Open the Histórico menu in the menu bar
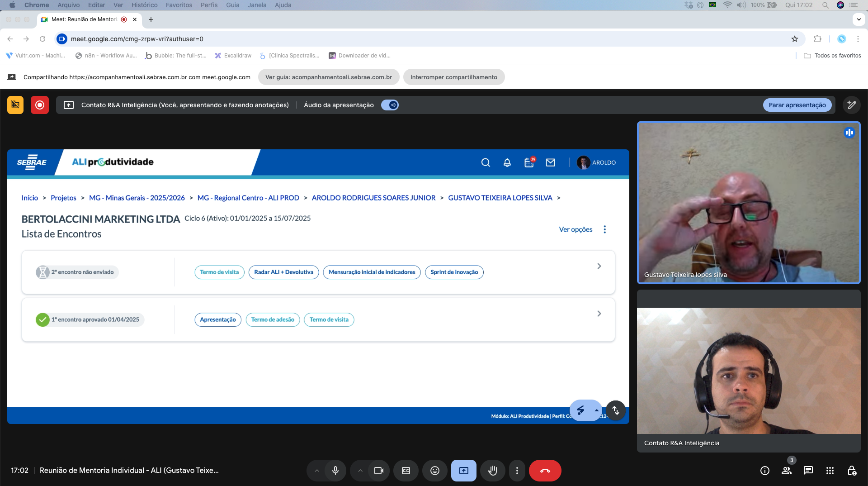This screenshot has height=486, width=868. click(145, 5)
